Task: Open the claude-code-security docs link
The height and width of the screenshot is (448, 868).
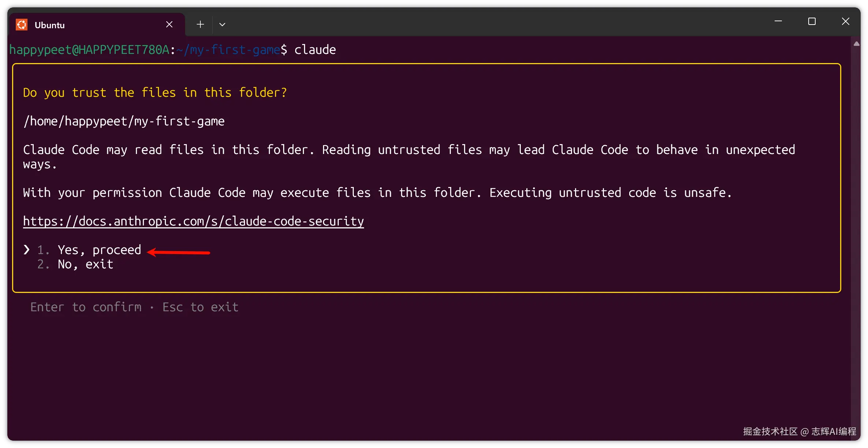Action: [193, 221]
